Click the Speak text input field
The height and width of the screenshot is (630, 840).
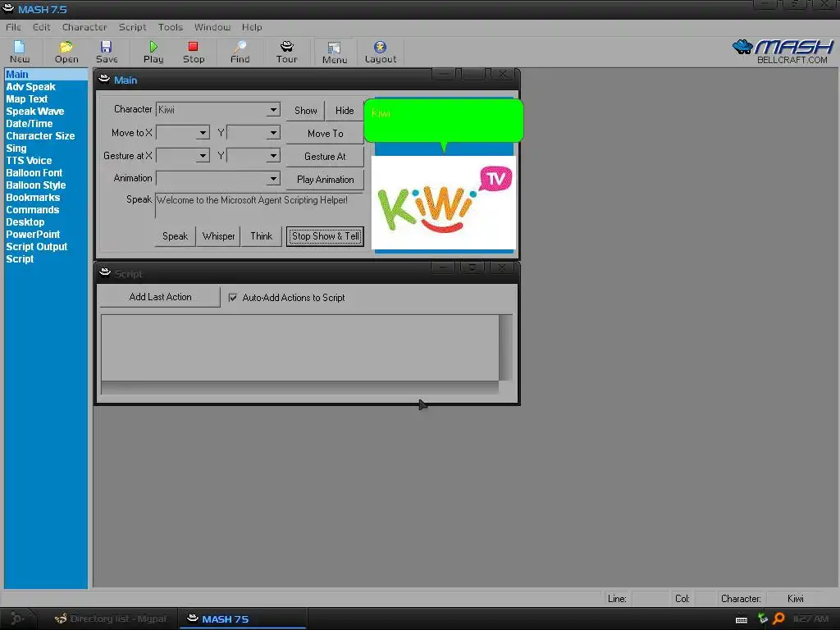(x=259, y=205)
